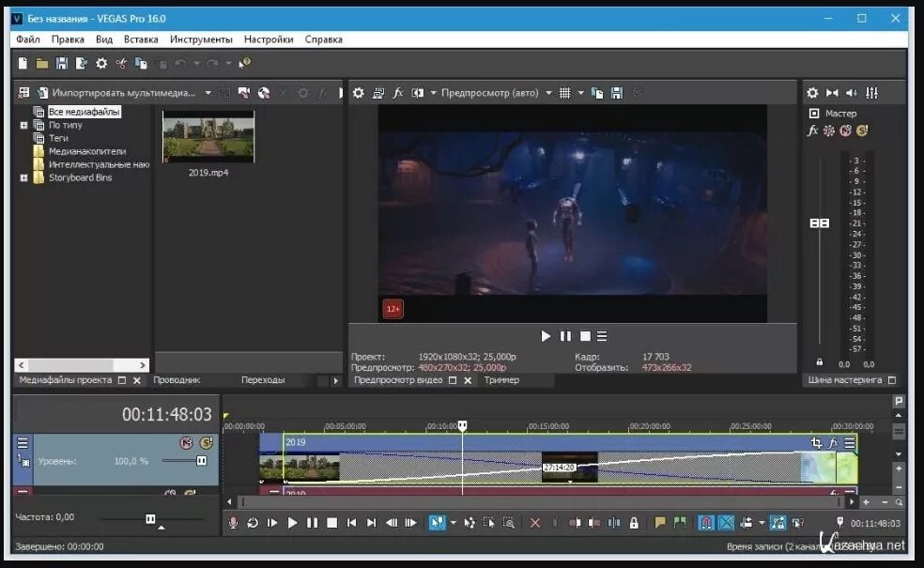The image size is (924, 568).
Task: Toggle the preview on external monitor icon
Action: [x=378, y=93]
